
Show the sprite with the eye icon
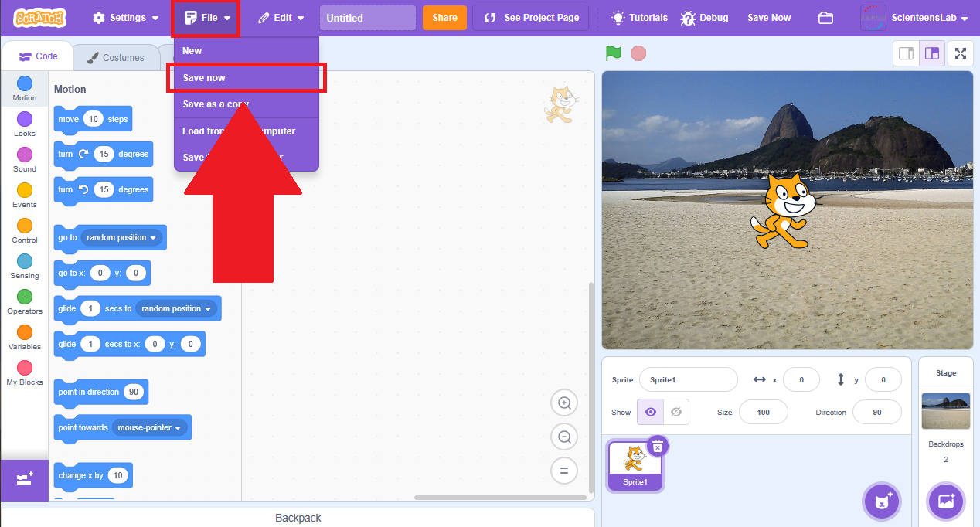tap(650, 413)
